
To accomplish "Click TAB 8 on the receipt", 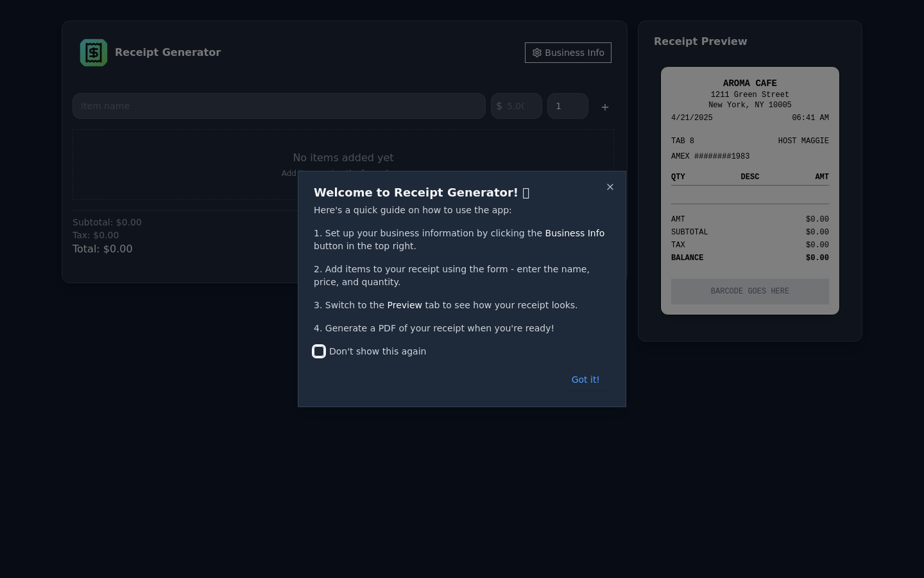I will tap(683, 141).
